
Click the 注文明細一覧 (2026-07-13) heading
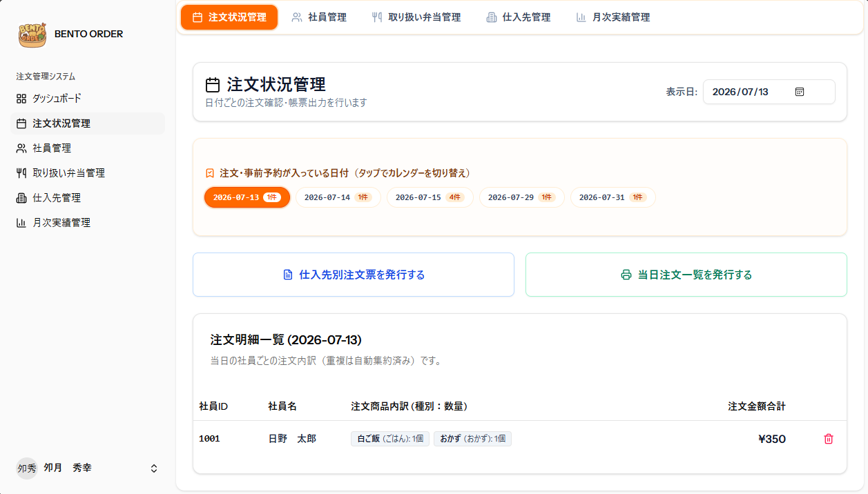[x=286, y=340]
